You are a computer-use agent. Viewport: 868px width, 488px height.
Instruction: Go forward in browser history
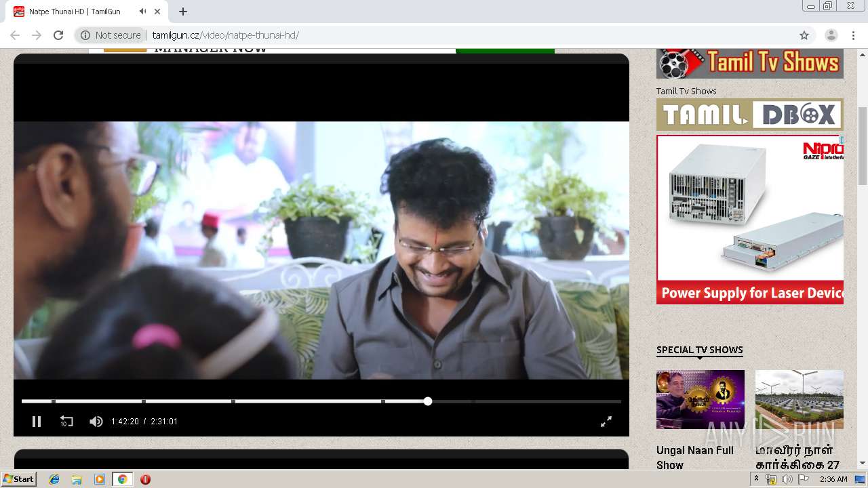[37, 35]
